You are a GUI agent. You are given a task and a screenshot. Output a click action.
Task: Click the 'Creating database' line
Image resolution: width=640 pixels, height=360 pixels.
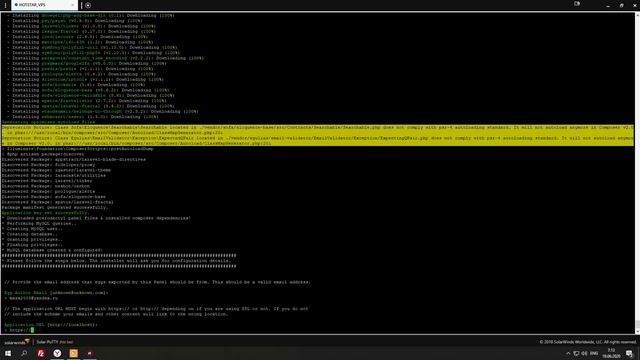(29, 234)
